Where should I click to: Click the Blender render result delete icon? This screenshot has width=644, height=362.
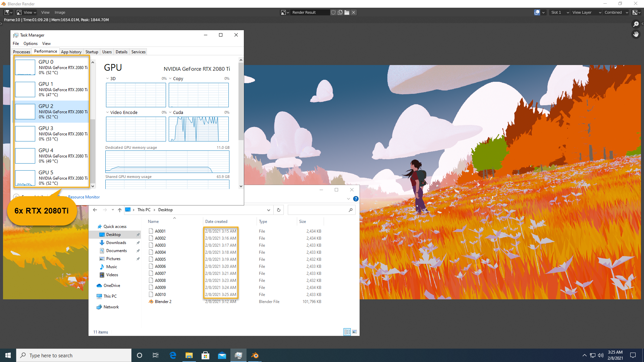354,12
